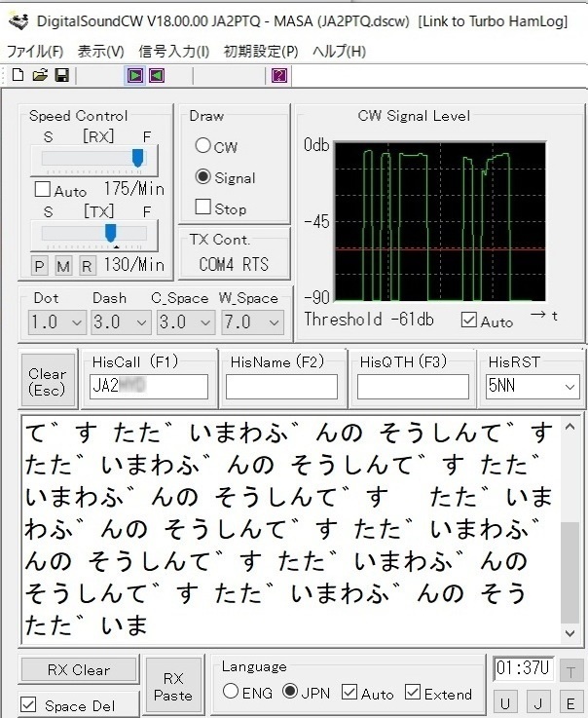588x718 pixels.
Task: Click the 175/Min RX speed value
Action: click(134, 189)
